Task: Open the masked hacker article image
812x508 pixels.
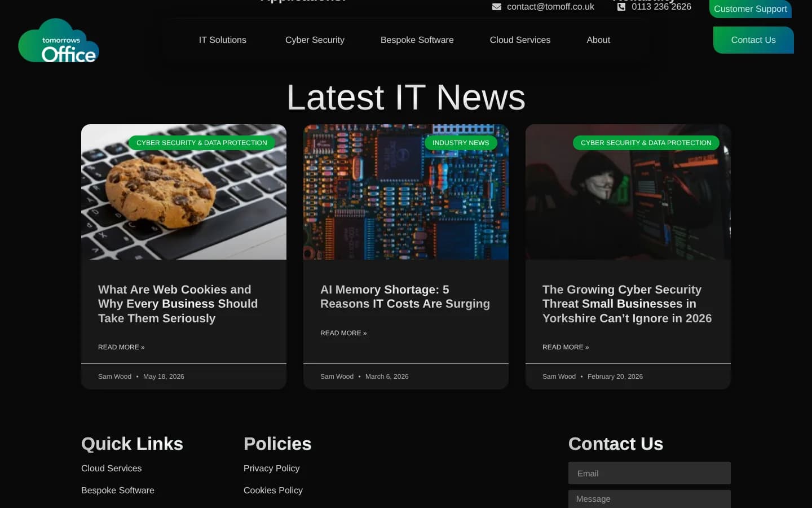Action: tap(628, 192)
